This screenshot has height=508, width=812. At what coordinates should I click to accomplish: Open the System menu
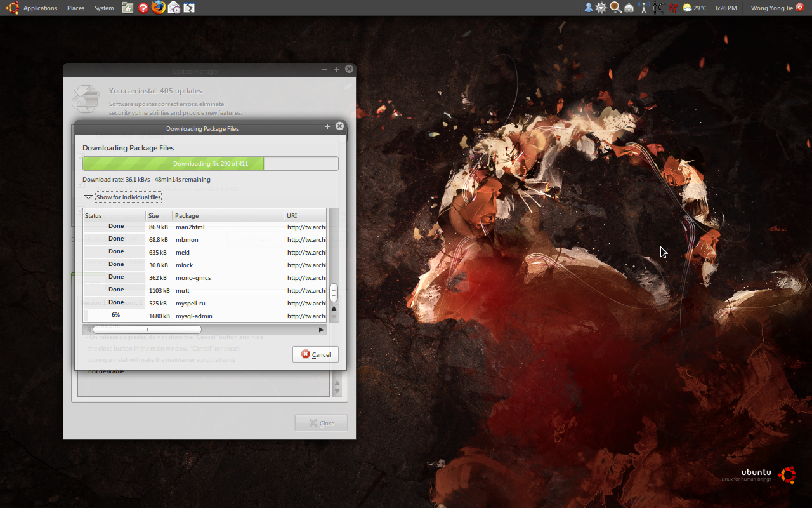(x=104, y=8)
